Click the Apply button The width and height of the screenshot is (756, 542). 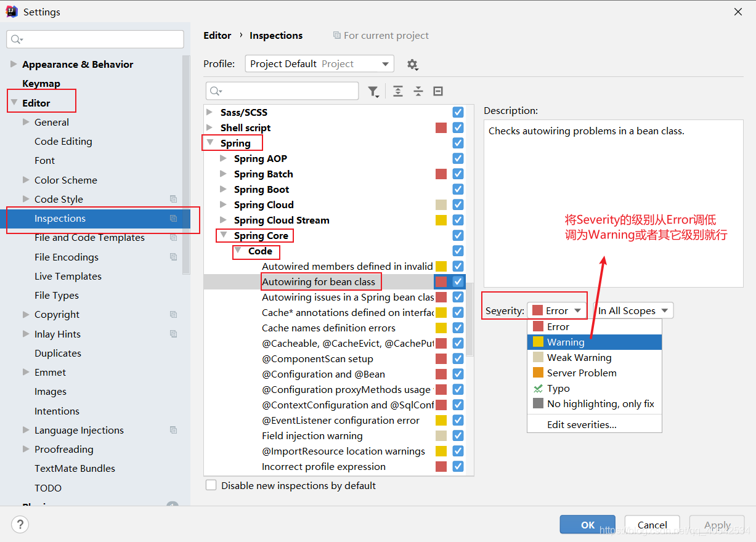(x=717, y=525)
